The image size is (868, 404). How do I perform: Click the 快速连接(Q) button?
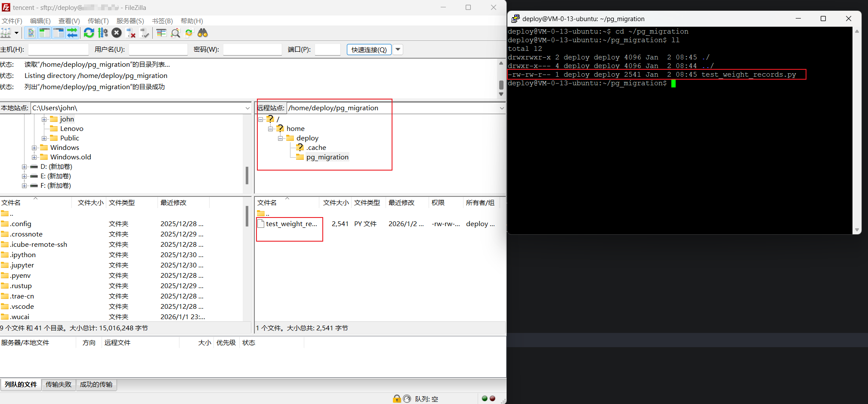pyautogui.click(x=369, y=50)
